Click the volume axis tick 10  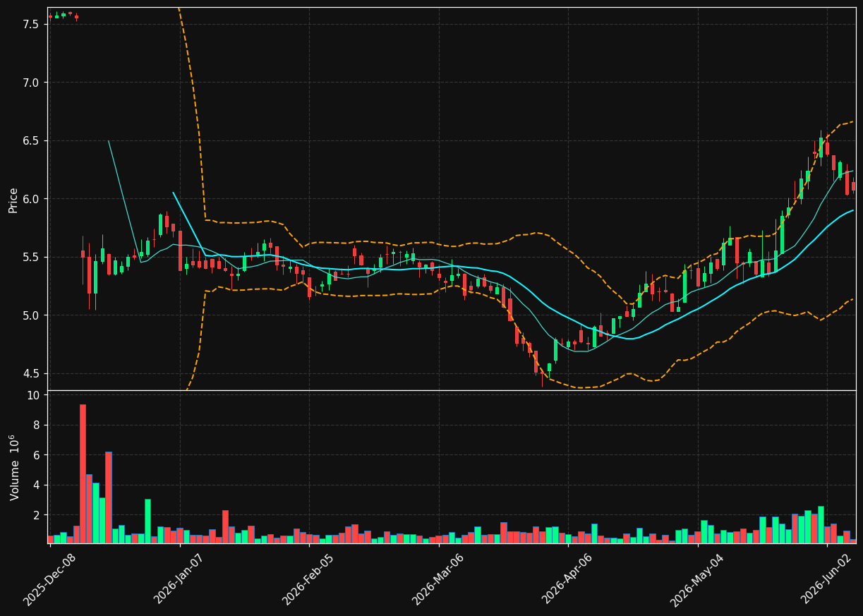(x=32, y=396)
